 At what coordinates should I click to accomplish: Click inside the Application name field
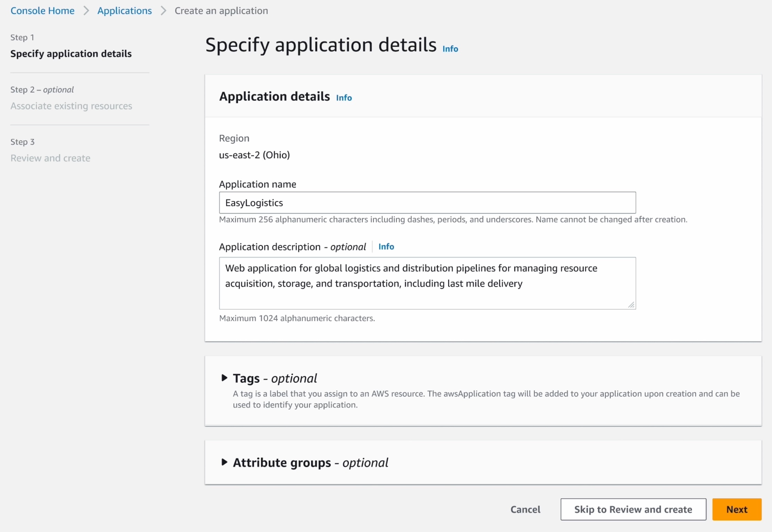tap(427, 203)
